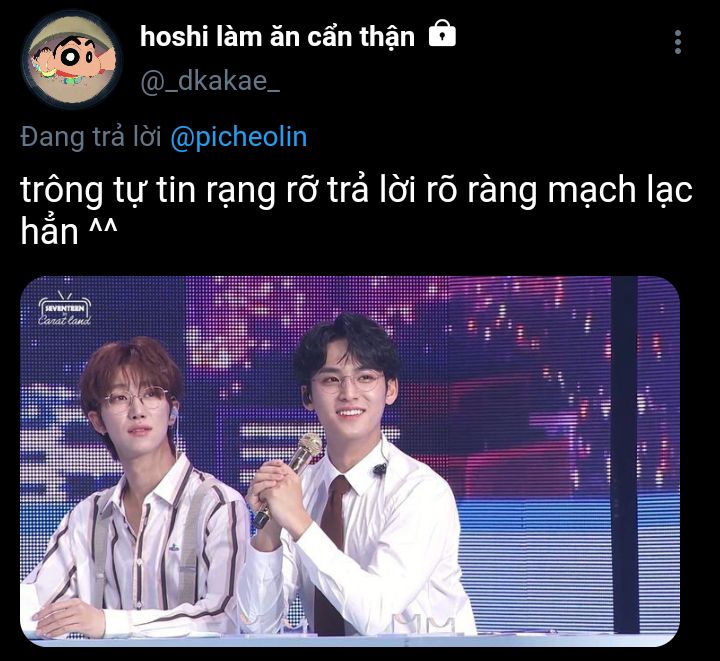Viewport: 720px width, 661px height.
Task: Click the word "hẳn" in the tweet
Action: (49, 230)
